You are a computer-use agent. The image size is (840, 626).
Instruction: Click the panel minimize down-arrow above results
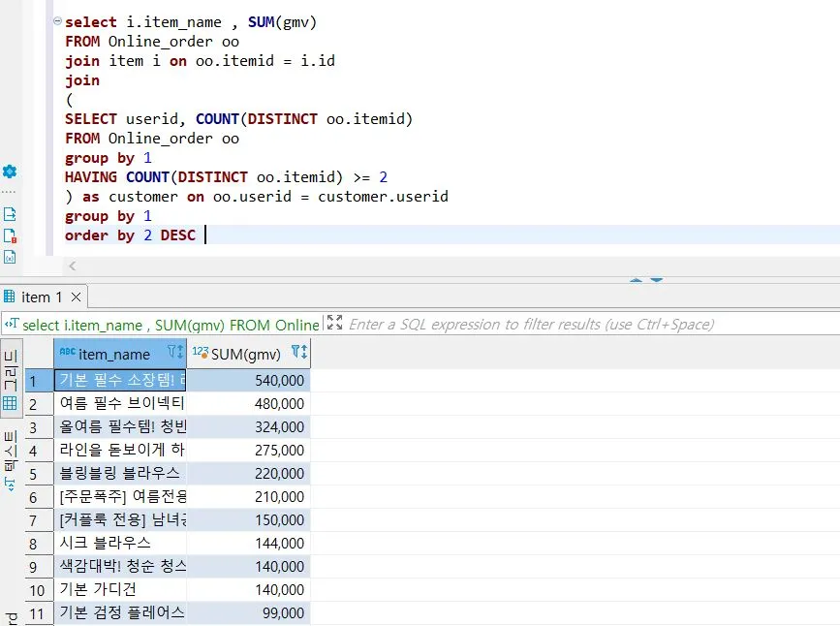coord(656,280)
